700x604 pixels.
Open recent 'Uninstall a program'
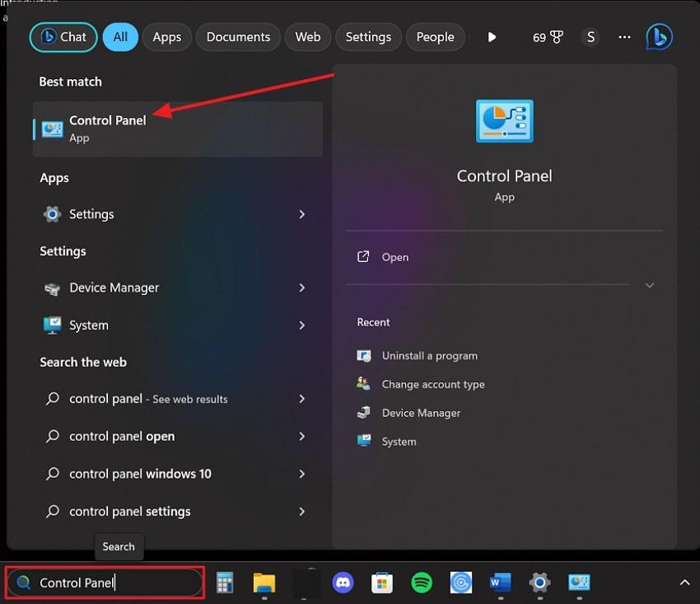click(417, 356)
